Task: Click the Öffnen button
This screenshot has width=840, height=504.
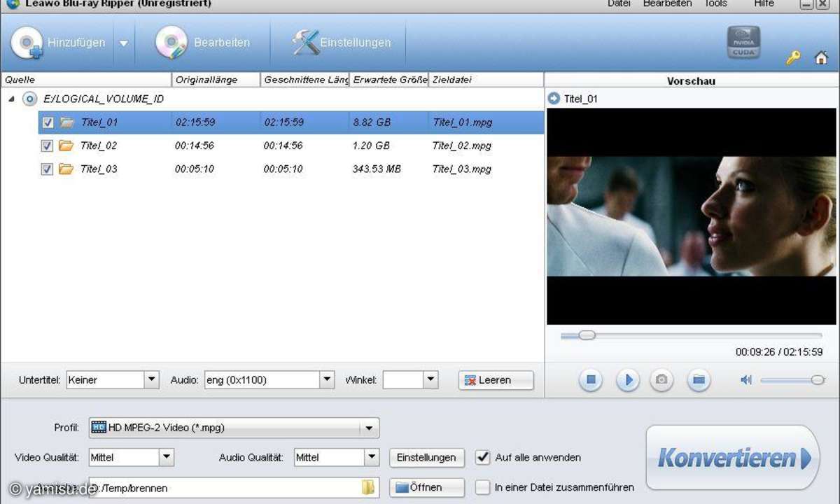Action: tap(426, 487)
